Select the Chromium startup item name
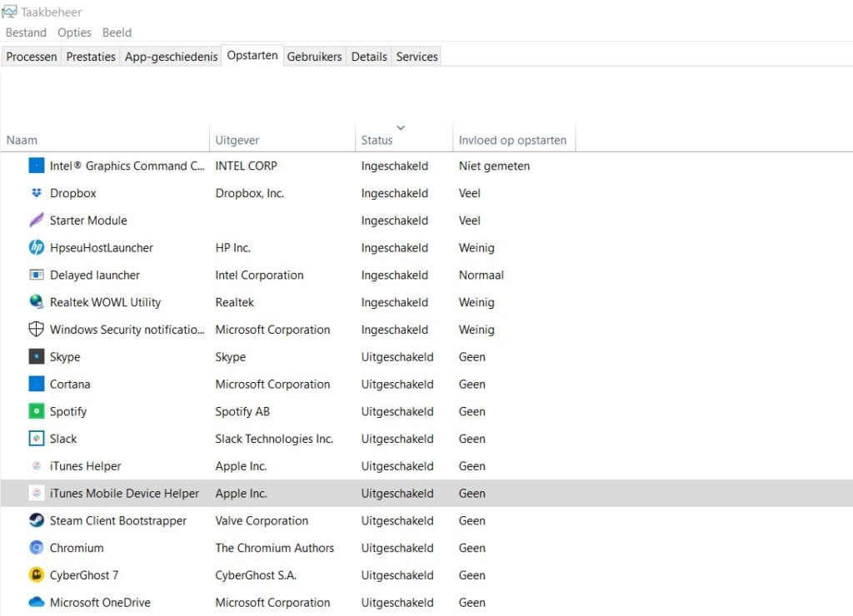 77,548
